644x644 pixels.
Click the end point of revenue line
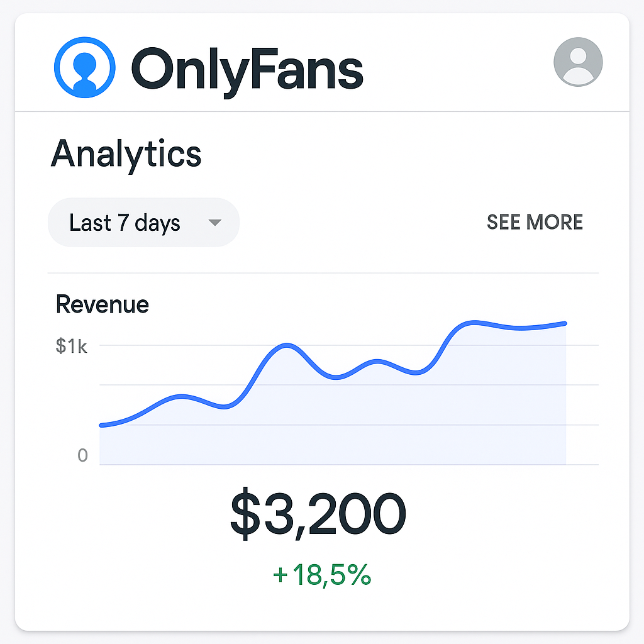tap(565, 324)
